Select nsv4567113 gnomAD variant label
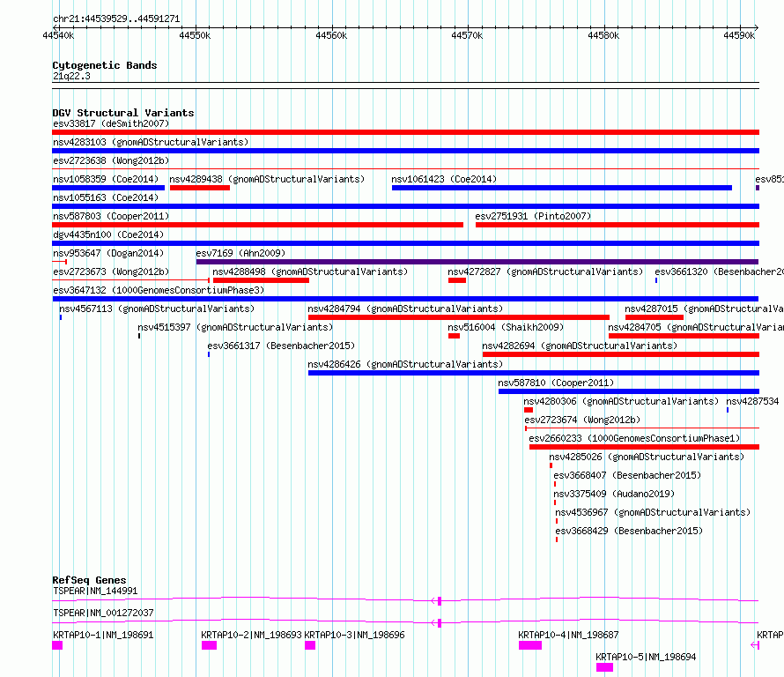The width and height of the screenshot is (784, 677). tap(157, 309)
